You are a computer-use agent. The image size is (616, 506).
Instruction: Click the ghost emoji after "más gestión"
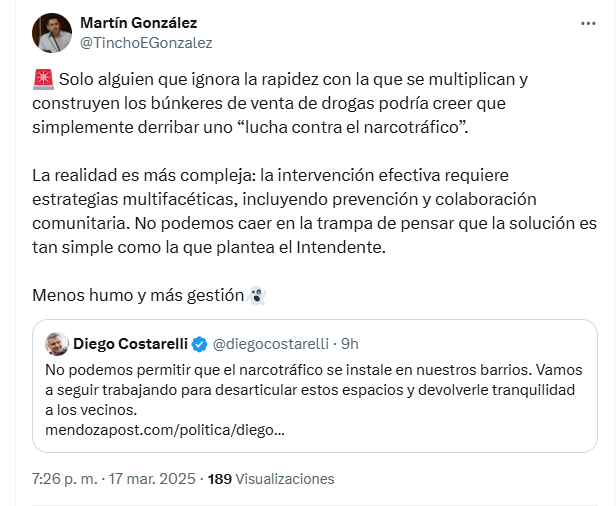[x=256, y=295]
